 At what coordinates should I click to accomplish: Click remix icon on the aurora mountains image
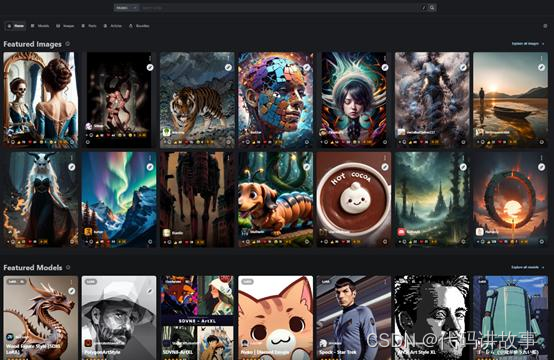tap(150, 167)
